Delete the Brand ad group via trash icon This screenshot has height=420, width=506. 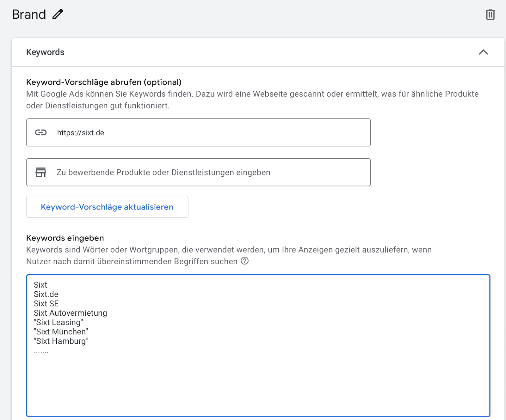click(490, 15)
